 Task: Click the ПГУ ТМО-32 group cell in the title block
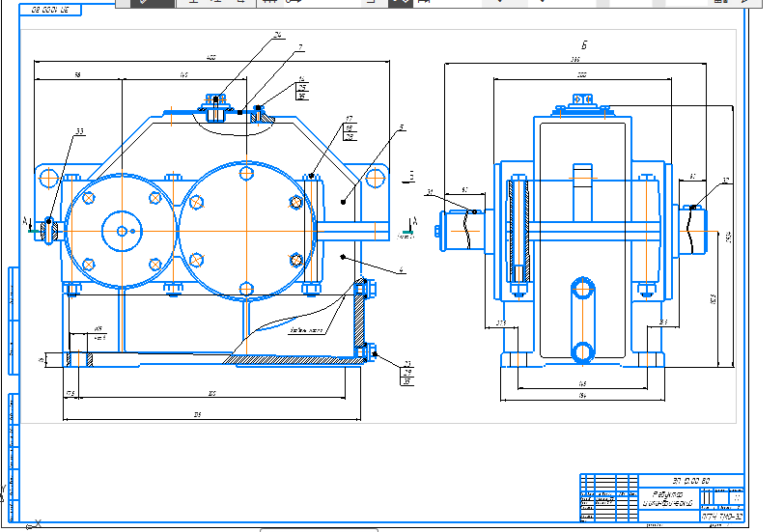click(722, 517)
